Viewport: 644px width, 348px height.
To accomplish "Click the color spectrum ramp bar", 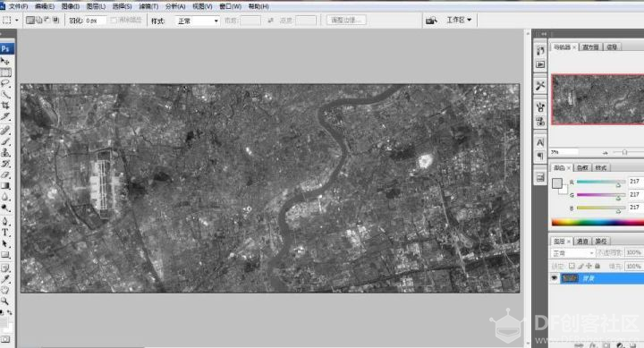I will 597,222.
